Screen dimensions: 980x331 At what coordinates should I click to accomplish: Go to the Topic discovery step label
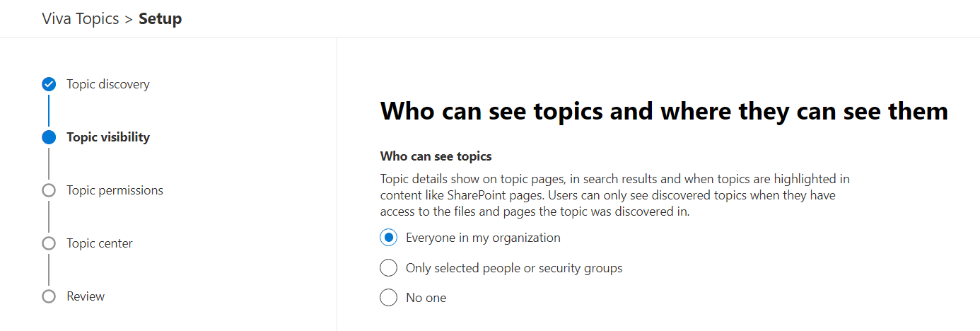(x=108, y=84)
